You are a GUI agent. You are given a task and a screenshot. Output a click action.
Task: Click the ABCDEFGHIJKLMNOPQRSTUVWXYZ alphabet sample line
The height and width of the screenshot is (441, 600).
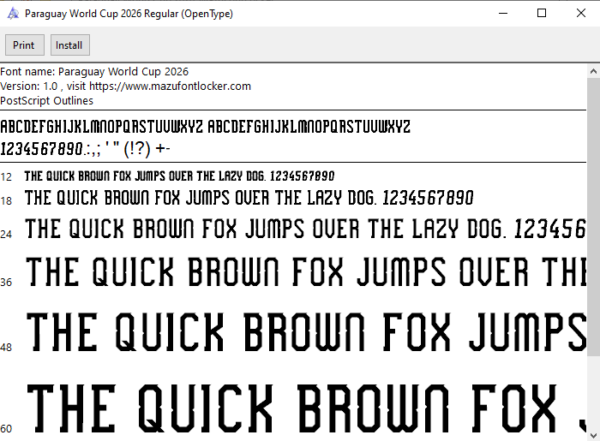[205, 127]
